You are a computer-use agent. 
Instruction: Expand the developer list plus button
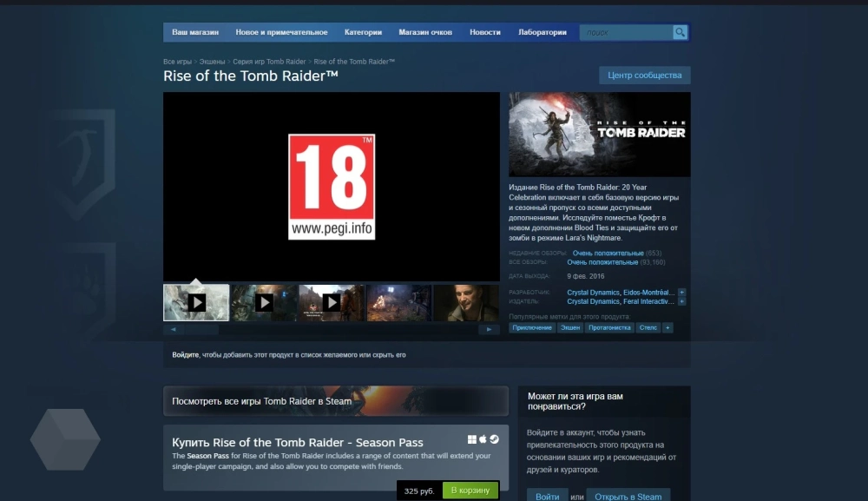pos(681,293)
